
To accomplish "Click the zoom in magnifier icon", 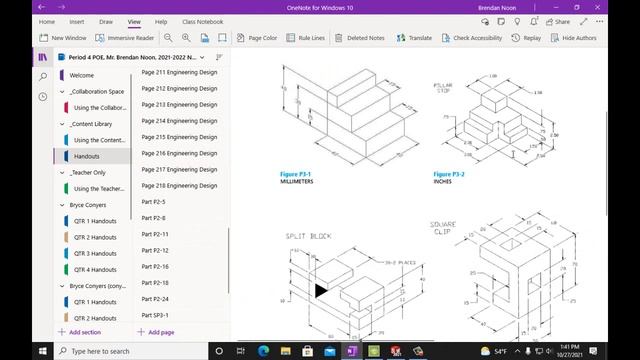I will pos(186,38).
